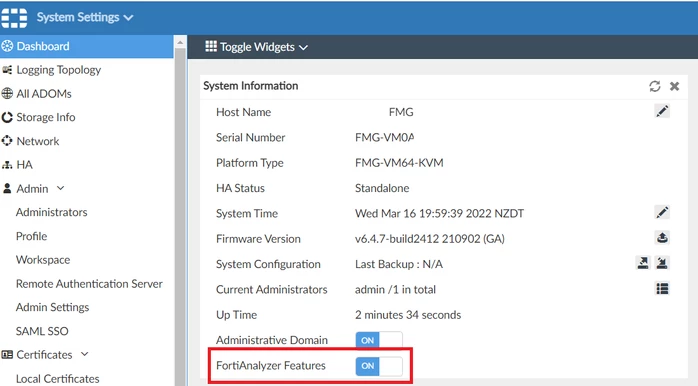Click the System Information widget title
The height and width of the screenshot is (386, 698).
click(x=251, y=85)
